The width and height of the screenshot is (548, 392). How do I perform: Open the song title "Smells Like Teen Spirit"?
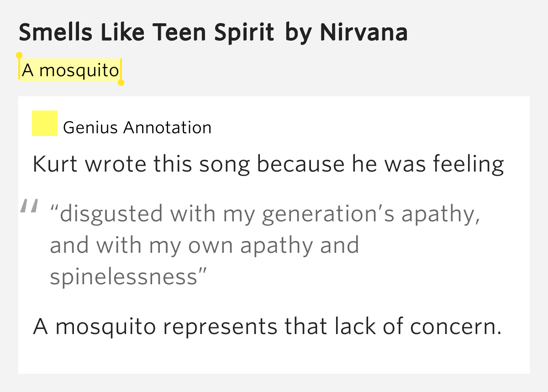tap(147, 32)
